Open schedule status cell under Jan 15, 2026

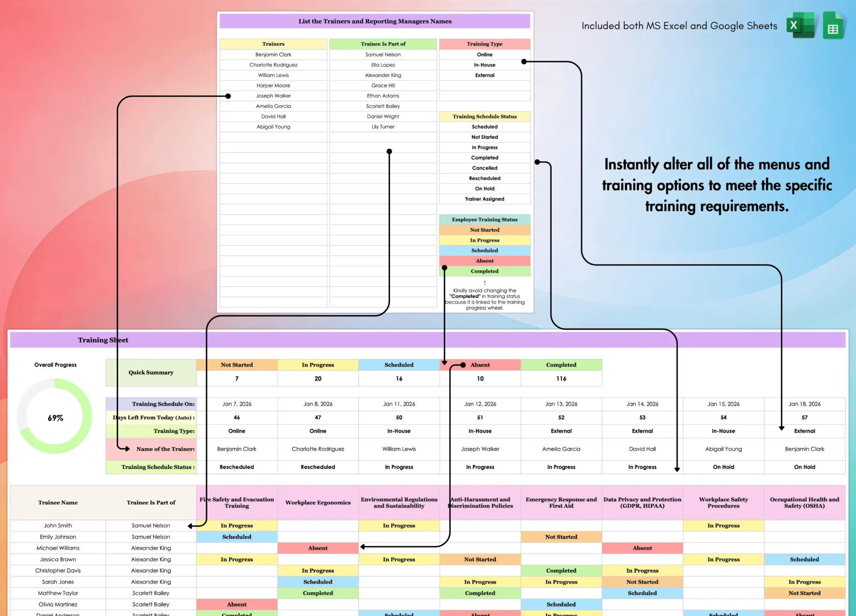tap(723, 467)
